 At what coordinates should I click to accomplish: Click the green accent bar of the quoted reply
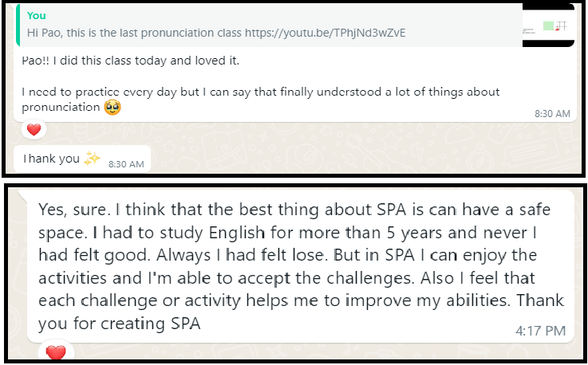[x=17, y=25]
